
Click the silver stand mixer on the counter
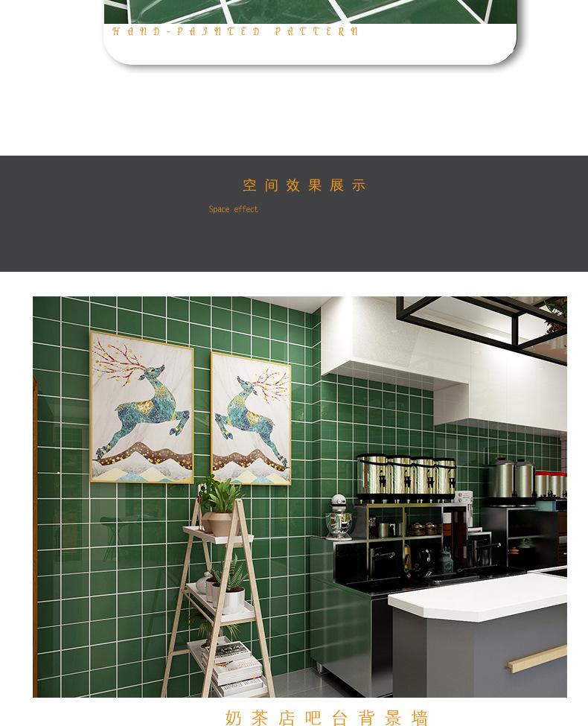[340, 517]
